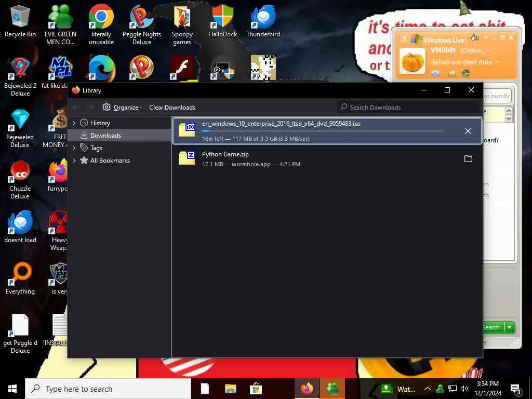Open Chrome 'literally unusable' shortcut

101,25
